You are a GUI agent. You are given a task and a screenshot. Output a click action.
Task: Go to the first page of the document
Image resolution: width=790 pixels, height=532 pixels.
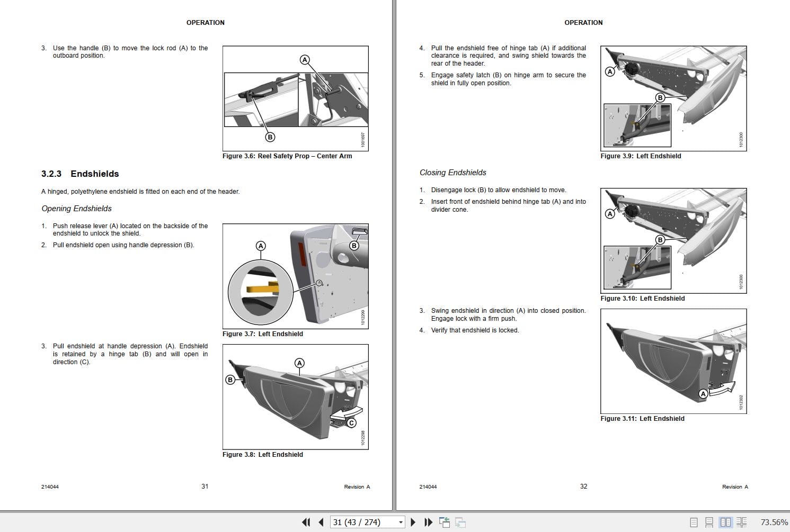point(306,522)
